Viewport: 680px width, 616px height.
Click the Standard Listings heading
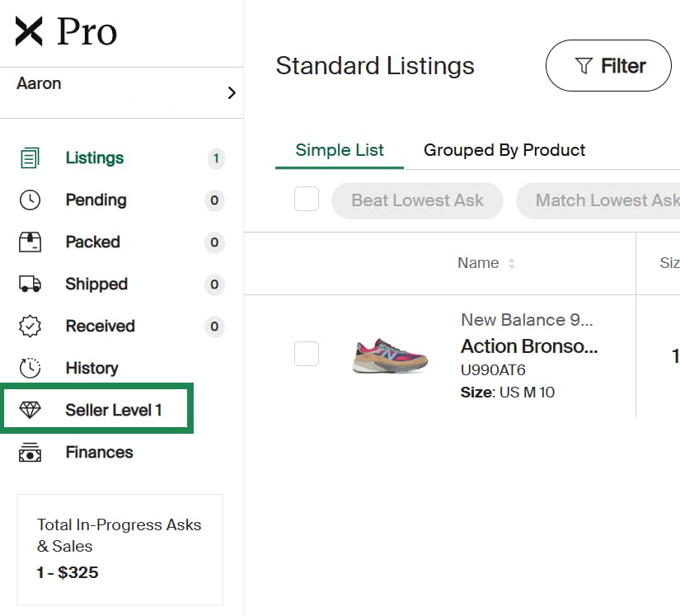[x=375, y=66]
